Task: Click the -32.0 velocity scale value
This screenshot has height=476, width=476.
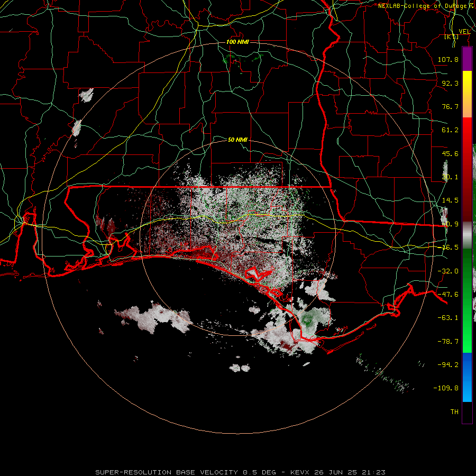Action: 448,271
